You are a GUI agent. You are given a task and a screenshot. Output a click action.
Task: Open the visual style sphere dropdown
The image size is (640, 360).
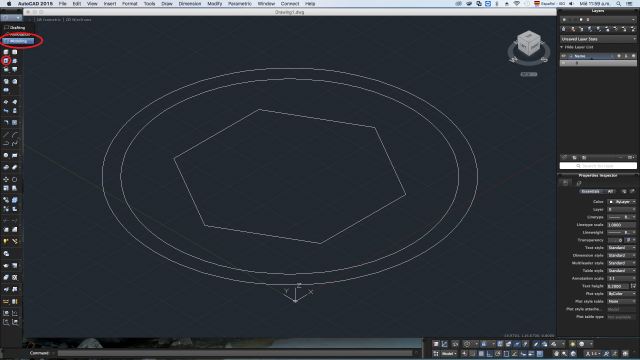pos(585,344)
